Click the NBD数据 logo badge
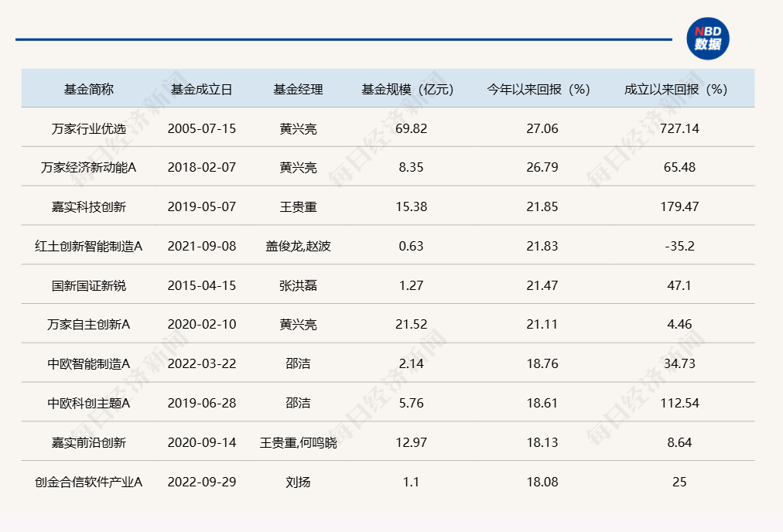 coord(708,39)
